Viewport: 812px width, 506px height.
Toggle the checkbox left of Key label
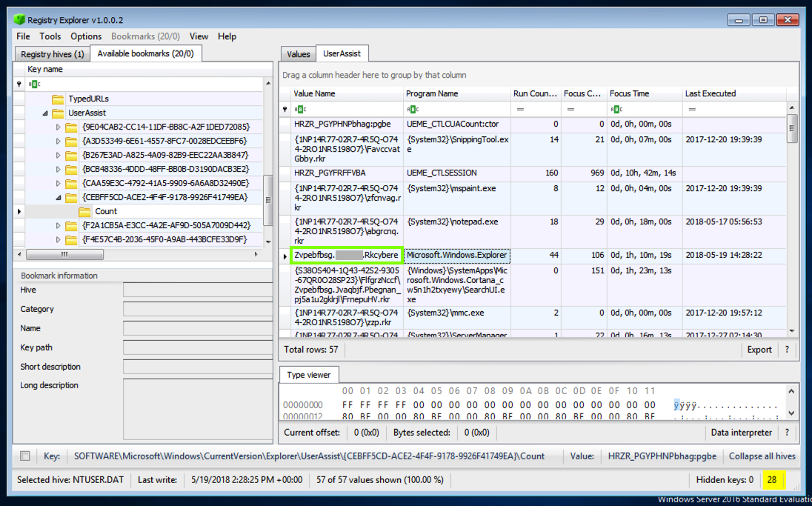click(25, 456)
